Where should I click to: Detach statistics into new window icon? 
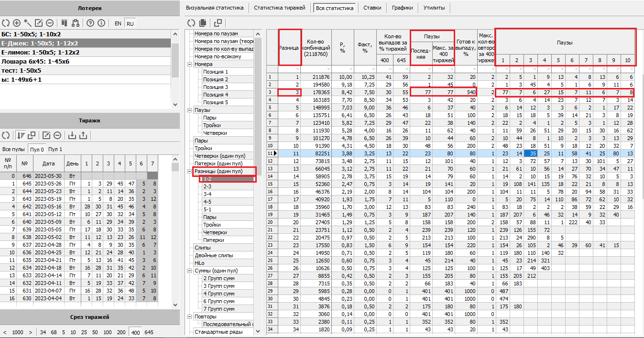point(218,23)
